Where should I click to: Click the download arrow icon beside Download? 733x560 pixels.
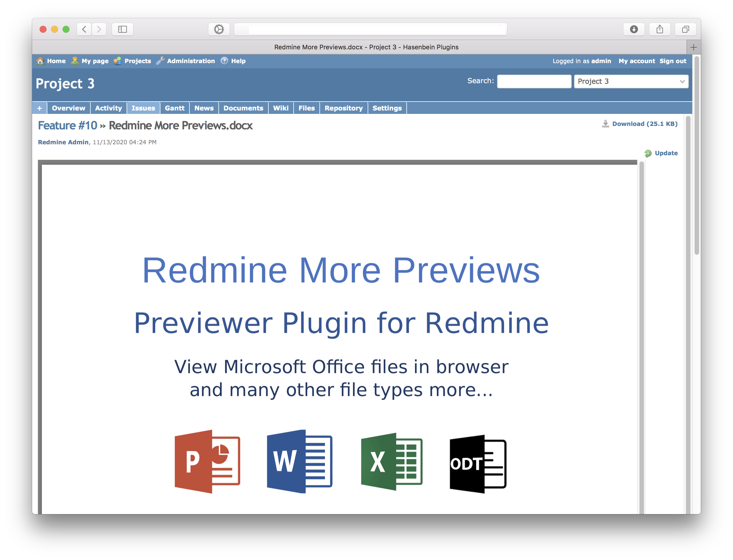click(x=605, y=124)
